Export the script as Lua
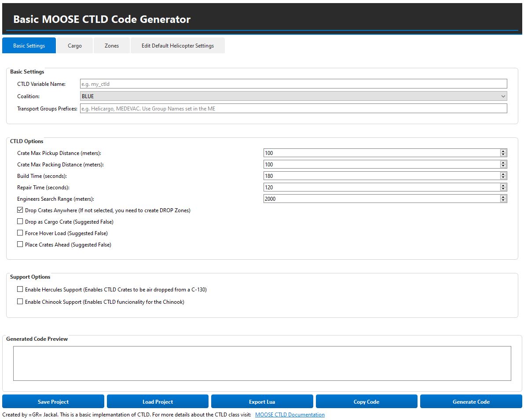The image size is (524, 420). click(262, 401)
